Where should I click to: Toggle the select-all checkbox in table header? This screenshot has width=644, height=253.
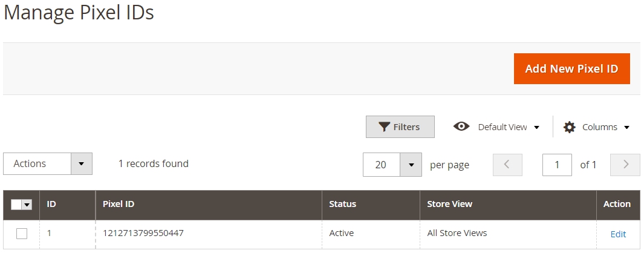tap(16, 205)
